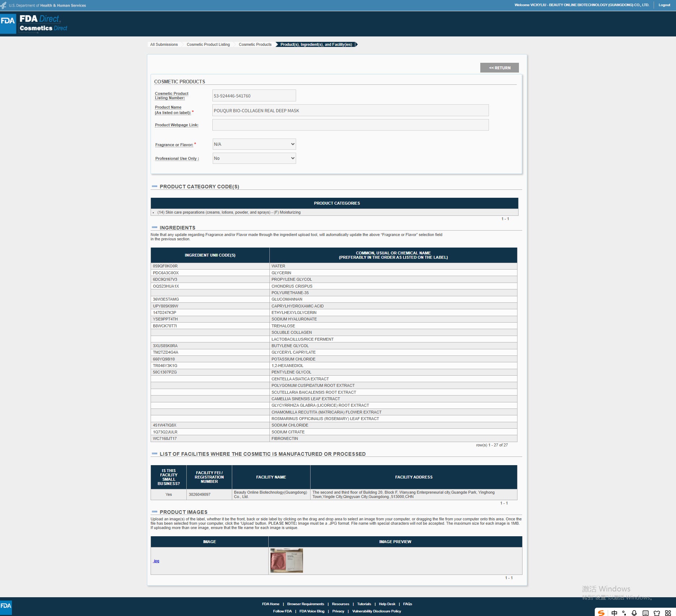Collapse the Ingredients section

click(155, 227)
